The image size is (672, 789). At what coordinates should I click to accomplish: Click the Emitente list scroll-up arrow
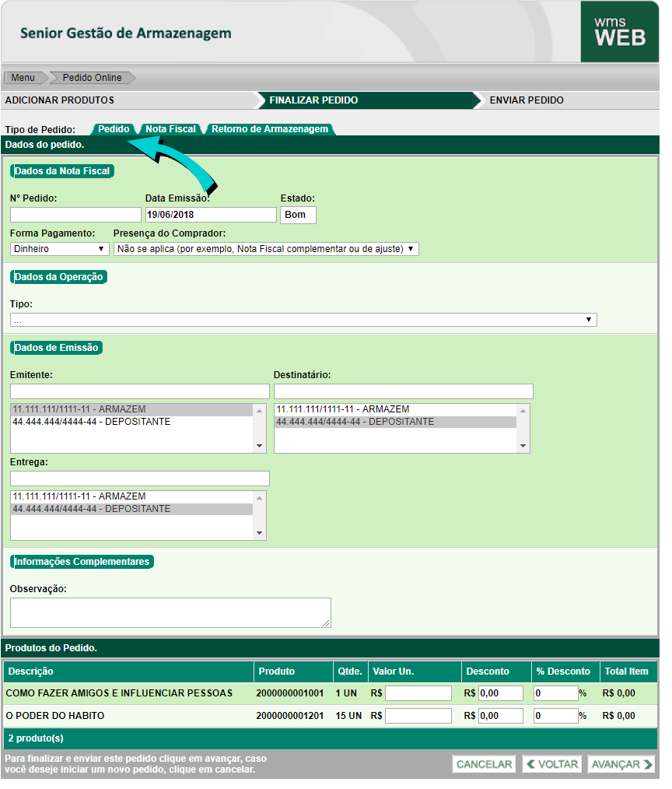pyautogui.click(x=260, y=411)
